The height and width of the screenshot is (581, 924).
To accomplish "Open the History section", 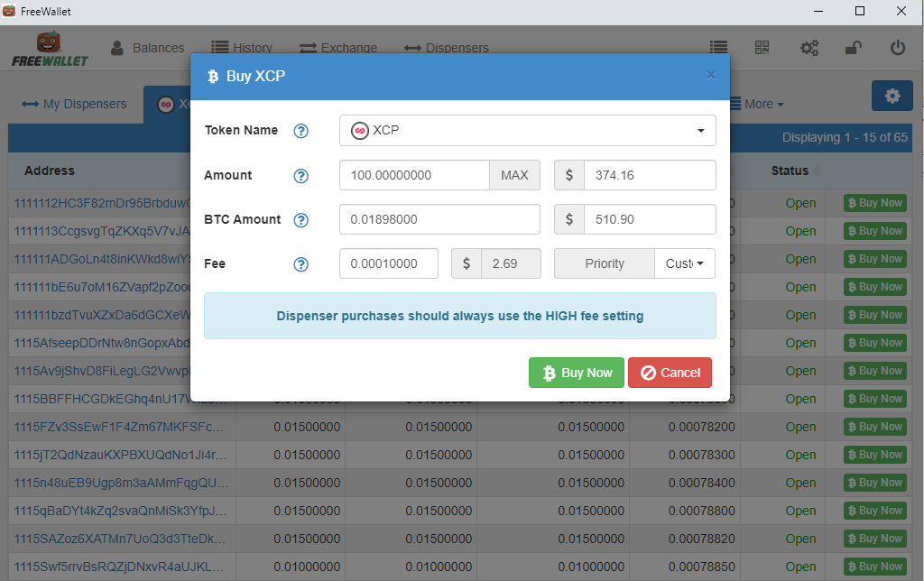I will click(242, 48).
